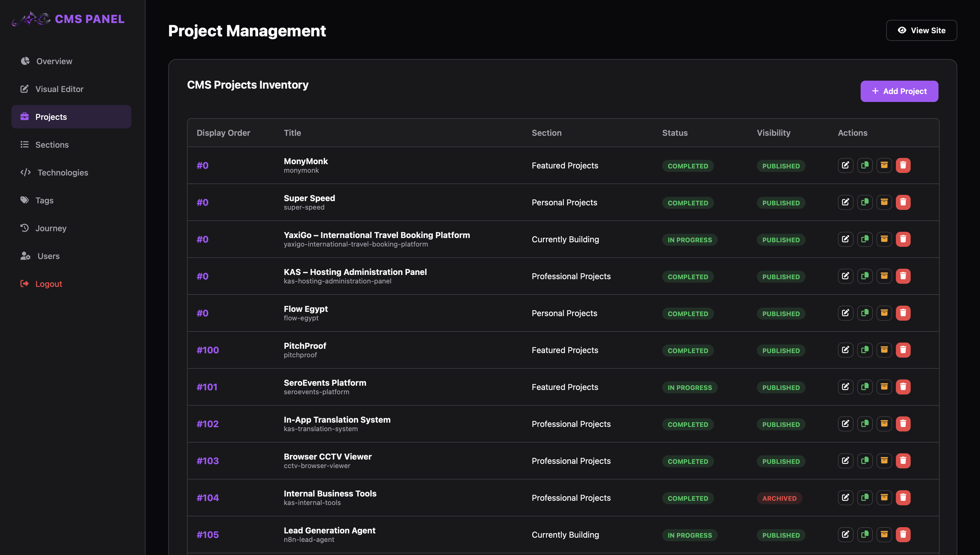Delete the In-App Translation System project
Screen dimensions: 980x555
coord(903,424)
